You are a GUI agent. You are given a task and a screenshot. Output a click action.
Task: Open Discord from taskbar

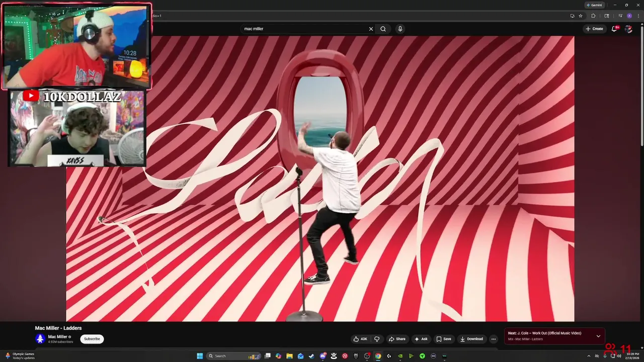[323, 356]
